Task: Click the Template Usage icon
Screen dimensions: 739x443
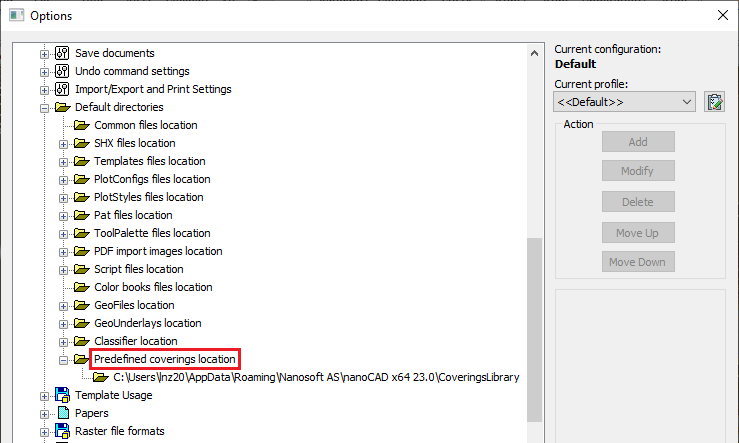Action: pos(62,395)
